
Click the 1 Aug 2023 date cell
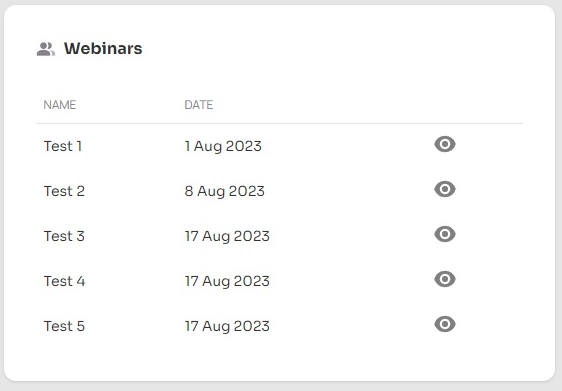point(223,147)
